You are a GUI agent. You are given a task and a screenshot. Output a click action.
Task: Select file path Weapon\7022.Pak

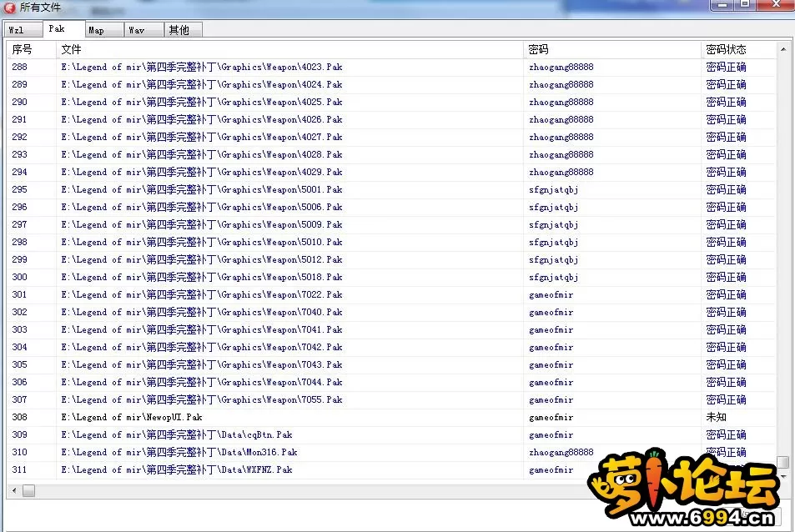202,294
